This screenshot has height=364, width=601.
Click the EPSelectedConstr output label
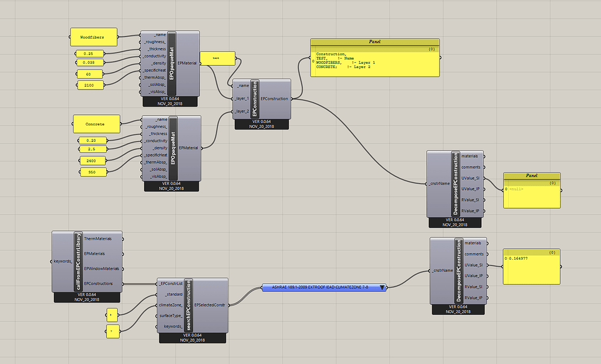(x=210, y=305)
